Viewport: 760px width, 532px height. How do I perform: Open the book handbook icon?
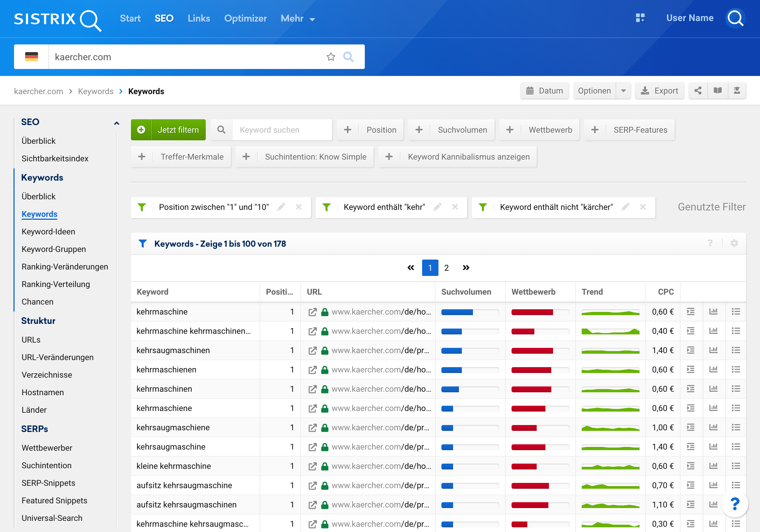point(717,91)
